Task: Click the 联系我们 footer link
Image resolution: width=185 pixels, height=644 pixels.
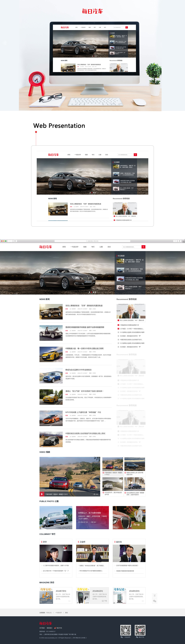Action: pos(49,628)
